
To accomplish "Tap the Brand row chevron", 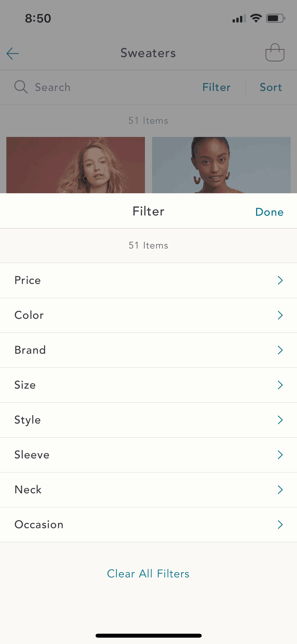I will coord(280,350).
